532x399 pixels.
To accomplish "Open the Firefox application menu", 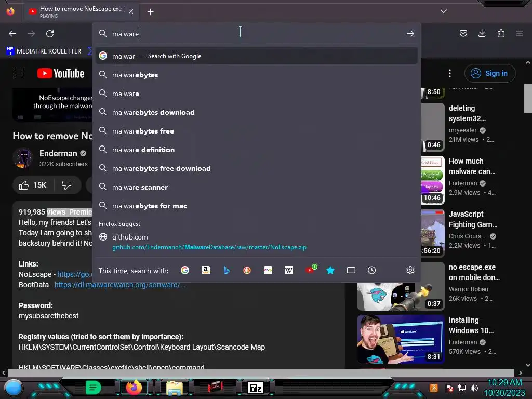I will pyautogui.click(x=520, y=33).
